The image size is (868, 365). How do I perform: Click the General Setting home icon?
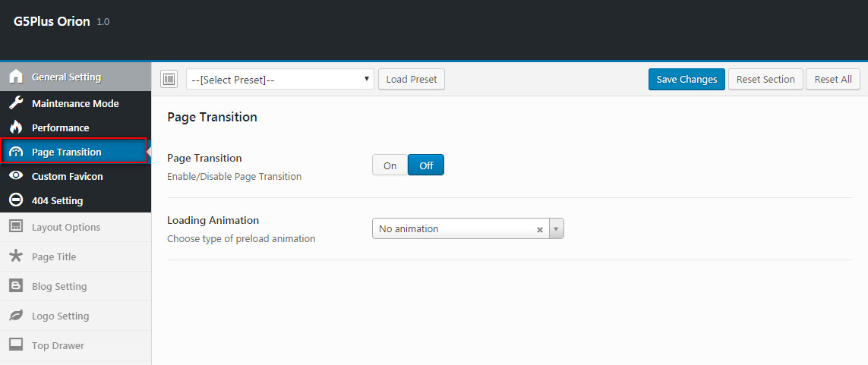tap(16, 77)
